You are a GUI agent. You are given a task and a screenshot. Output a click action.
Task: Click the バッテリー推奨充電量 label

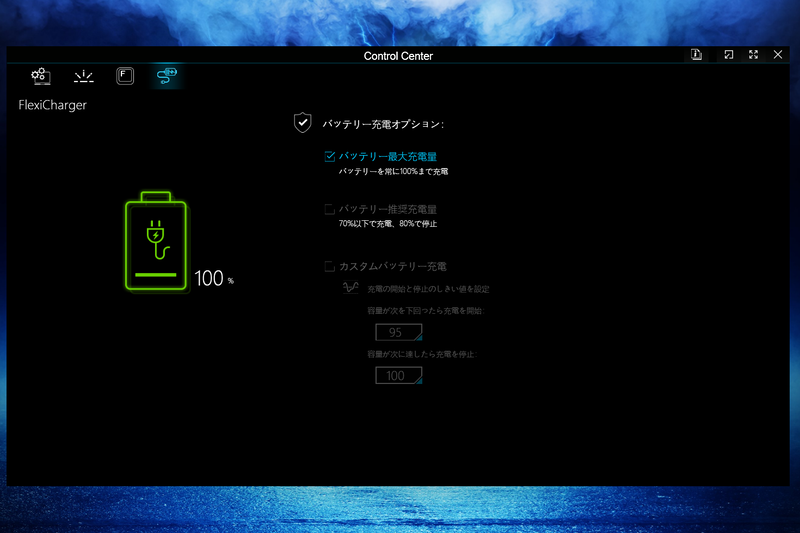point(388,209)
